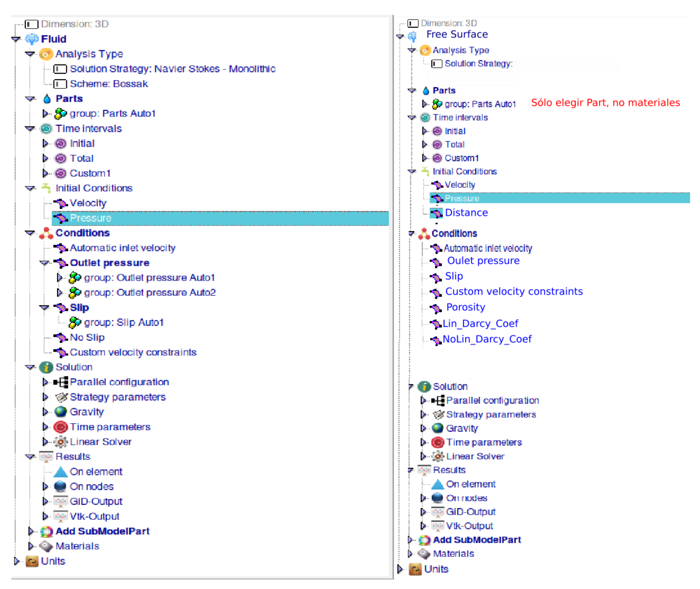The width and height of the screenshot is (700, 589).
Task: Expand the Materials node in left tree
Action: [31, 546]
